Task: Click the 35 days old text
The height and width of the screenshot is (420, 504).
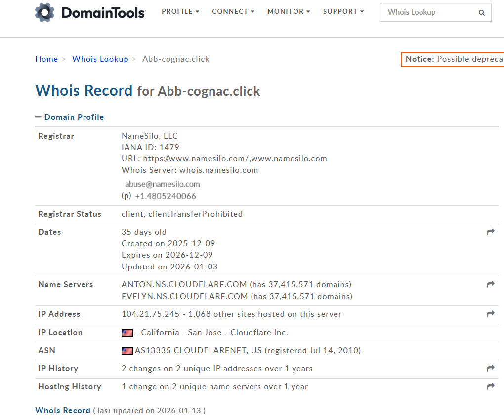Action: click(x=144, y=232)
